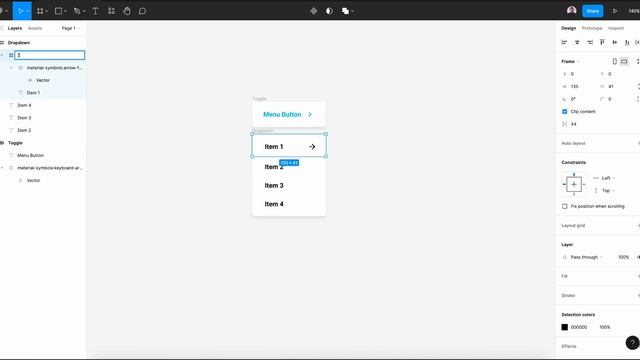Click the layer opacity 100% field

pyautogui.click(x=623, y=257)
